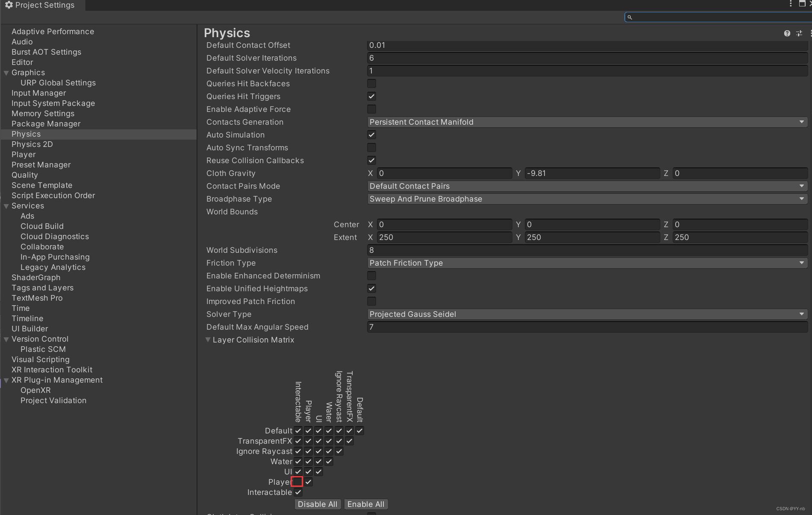Toggle Queries Hit Triggers checkbox
Screen dimensions: 812x515
click(372, 97)
